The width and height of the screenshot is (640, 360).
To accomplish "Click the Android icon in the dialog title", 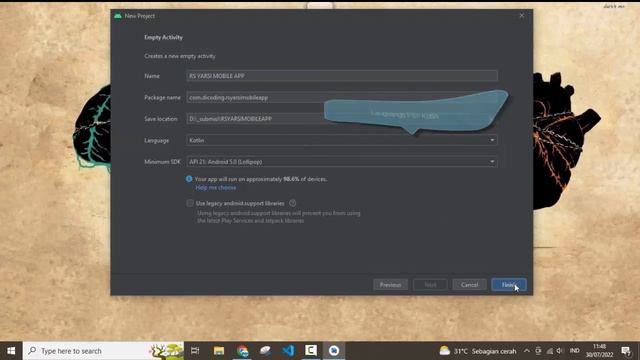I will pyautogui.click(x=118, y=16).
